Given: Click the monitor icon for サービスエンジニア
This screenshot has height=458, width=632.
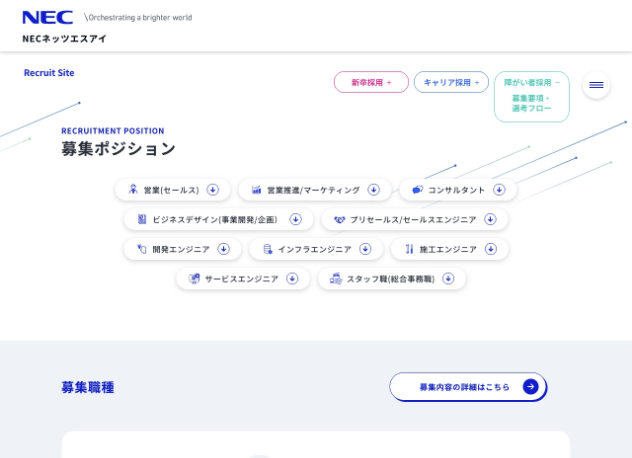Looking at the screenshot, I should (x=194, y=279).
